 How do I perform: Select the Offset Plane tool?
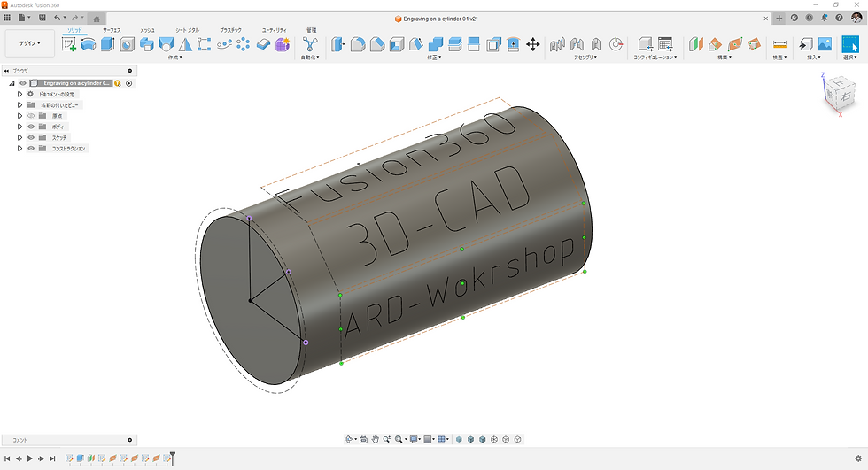[696, 44]
